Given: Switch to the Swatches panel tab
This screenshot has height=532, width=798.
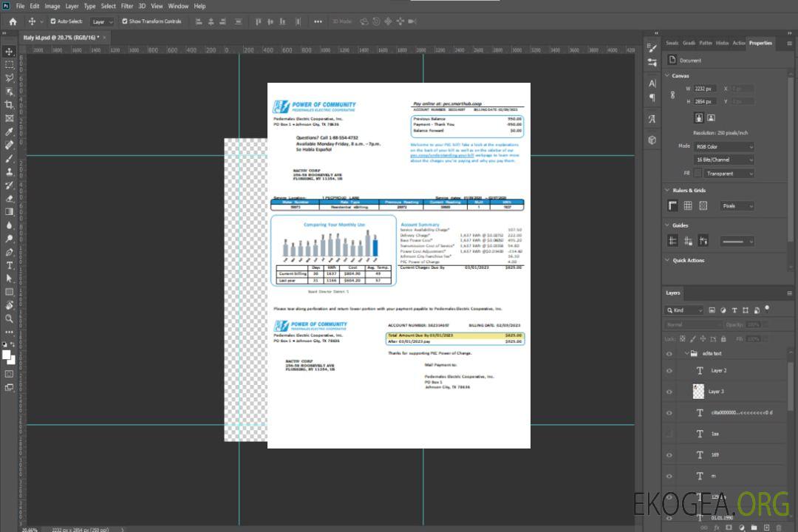Looking at the screenshot, I should (x=672, y=43).
